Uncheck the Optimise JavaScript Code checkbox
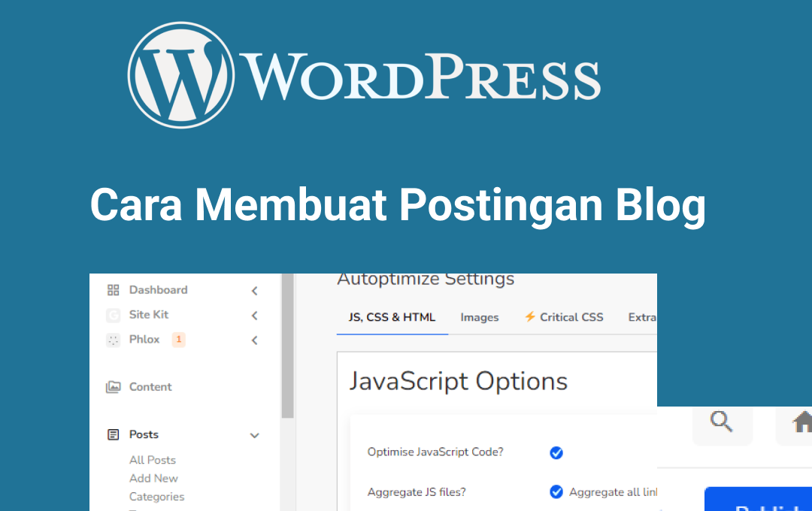Image resolution: width=812 pixels, height=511 pixels. tap(556, 452)
